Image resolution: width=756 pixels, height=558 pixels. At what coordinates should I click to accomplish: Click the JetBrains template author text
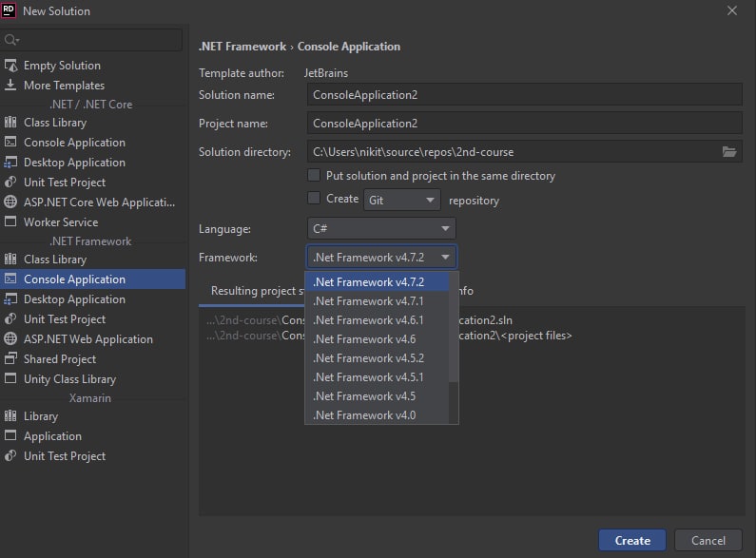click(x=326, y=73)
